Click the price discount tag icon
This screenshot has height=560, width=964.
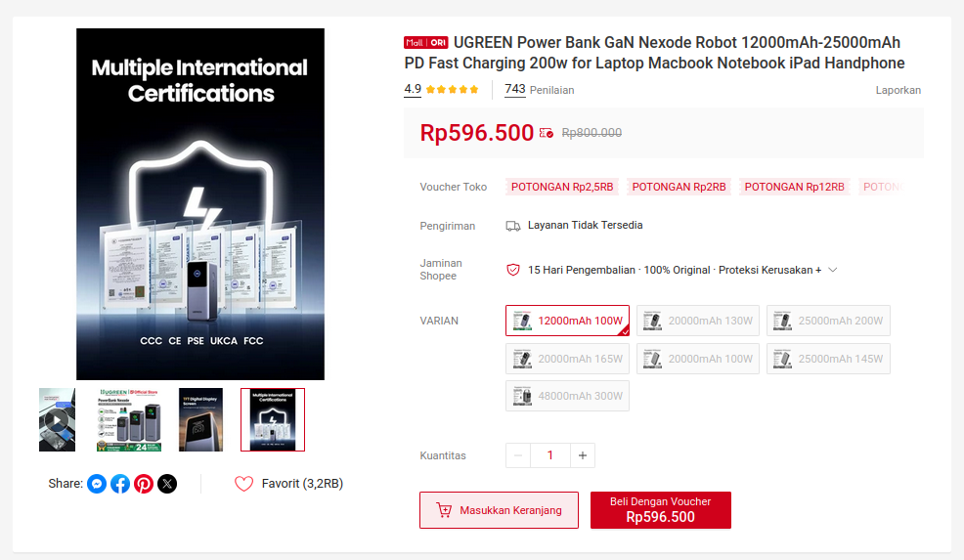point(547,133)
